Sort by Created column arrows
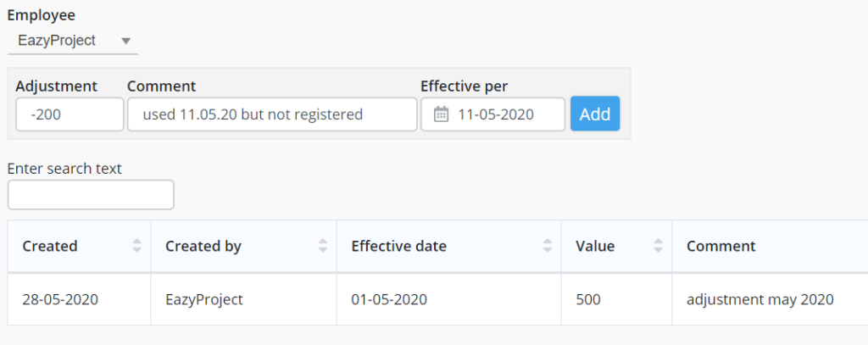This screenshot has height=345, width=868. click(x=137, y=246)
